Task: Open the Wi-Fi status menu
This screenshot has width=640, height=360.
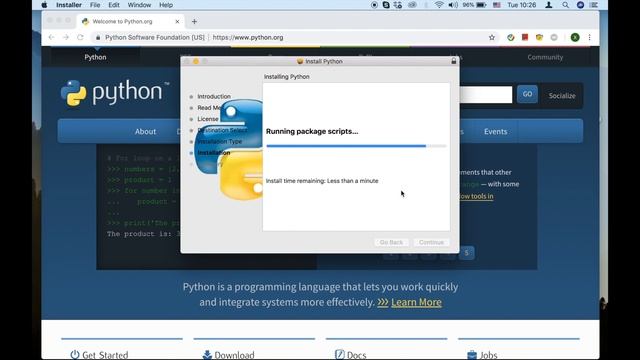Action: click(x=439, y=5)
